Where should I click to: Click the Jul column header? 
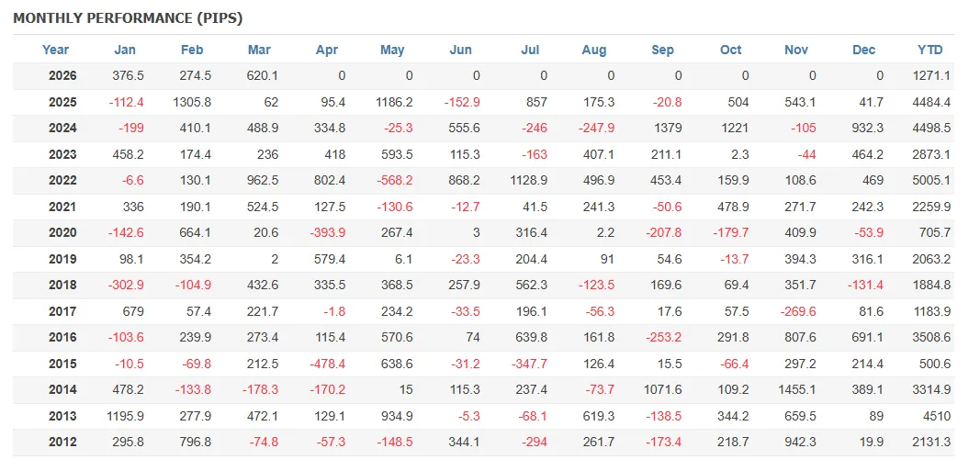(x=530, y=50)
